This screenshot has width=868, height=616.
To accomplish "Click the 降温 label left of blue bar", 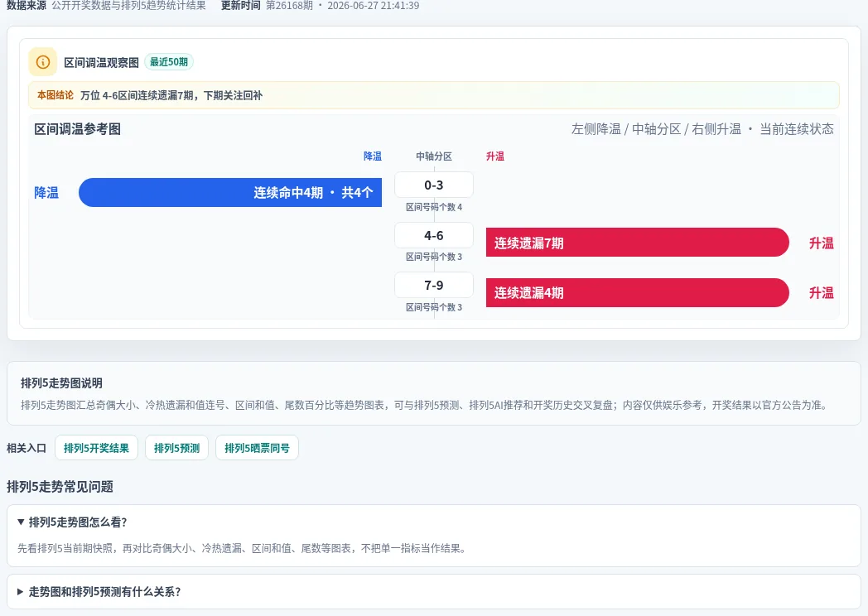I will point(46,193).
